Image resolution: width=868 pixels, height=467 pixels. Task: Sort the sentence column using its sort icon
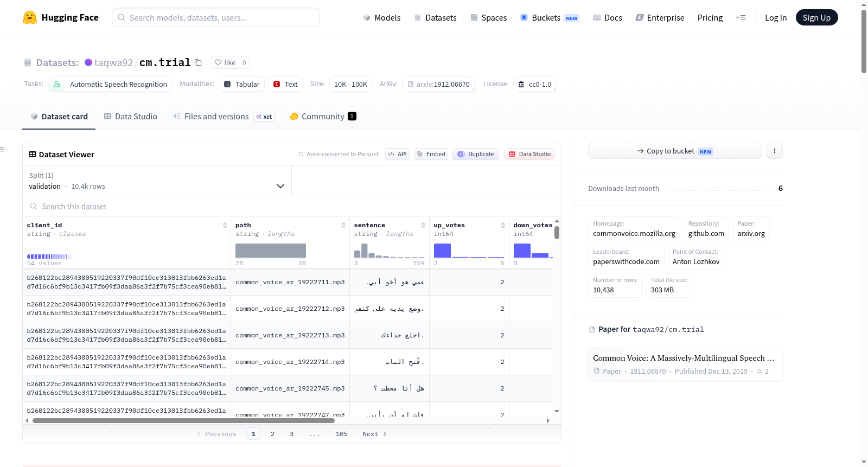tap(423, 225)
